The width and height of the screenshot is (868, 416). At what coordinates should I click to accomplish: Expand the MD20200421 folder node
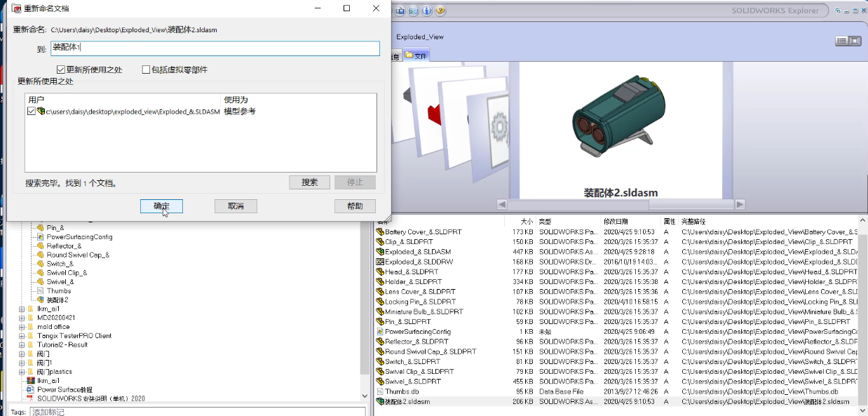[x=22, y=318]
